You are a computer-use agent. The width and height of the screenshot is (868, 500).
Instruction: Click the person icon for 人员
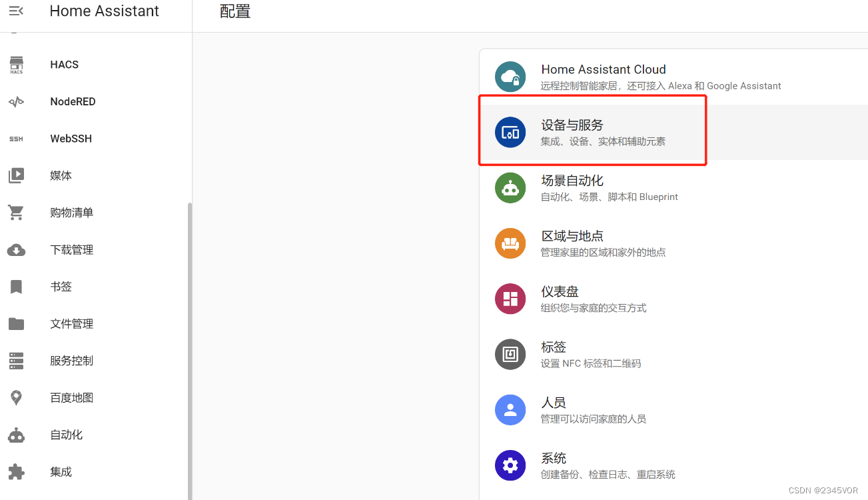[x=510, y=409]
